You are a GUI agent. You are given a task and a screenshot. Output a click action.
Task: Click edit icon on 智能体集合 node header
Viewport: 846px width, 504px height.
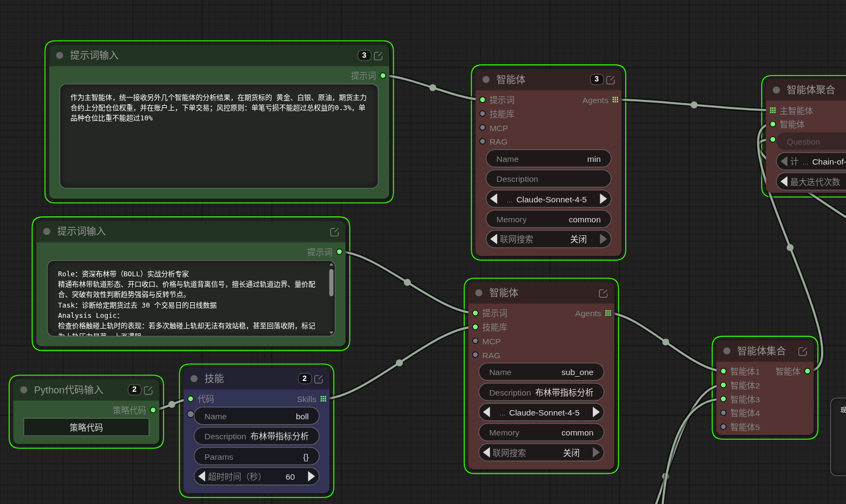tap(802, 351)
